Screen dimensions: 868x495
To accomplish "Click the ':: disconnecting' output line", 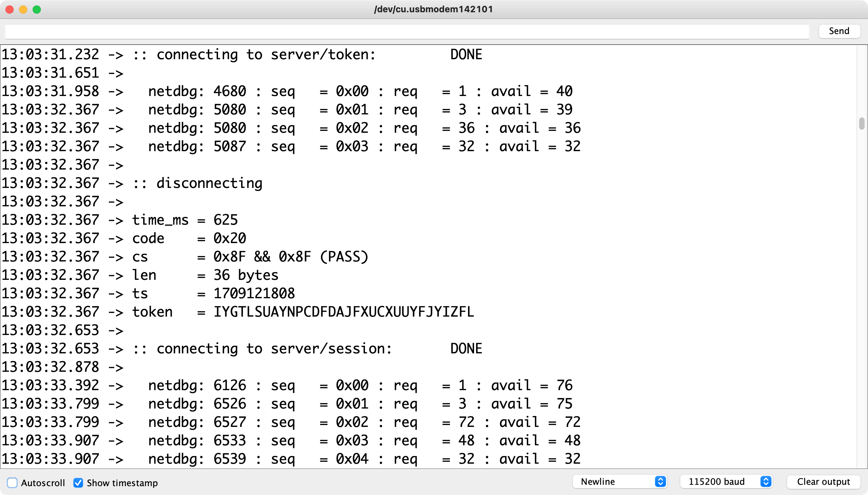I will click(x=197, y=183).
